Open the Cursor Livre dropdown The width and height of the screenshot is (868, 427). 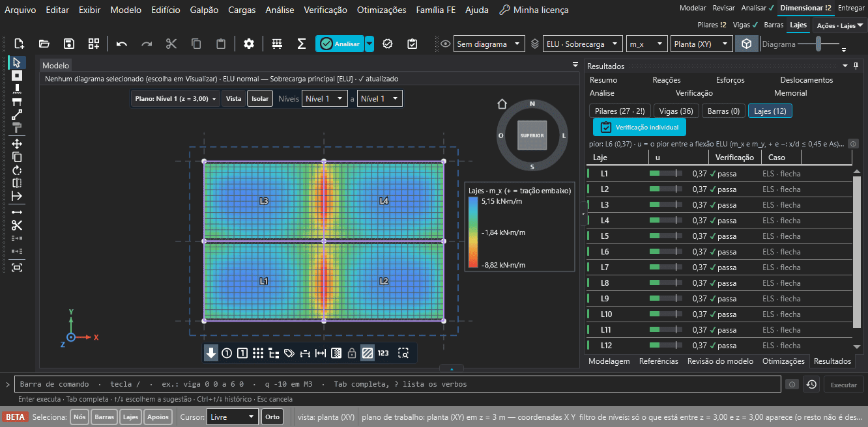tap(232, 417)
